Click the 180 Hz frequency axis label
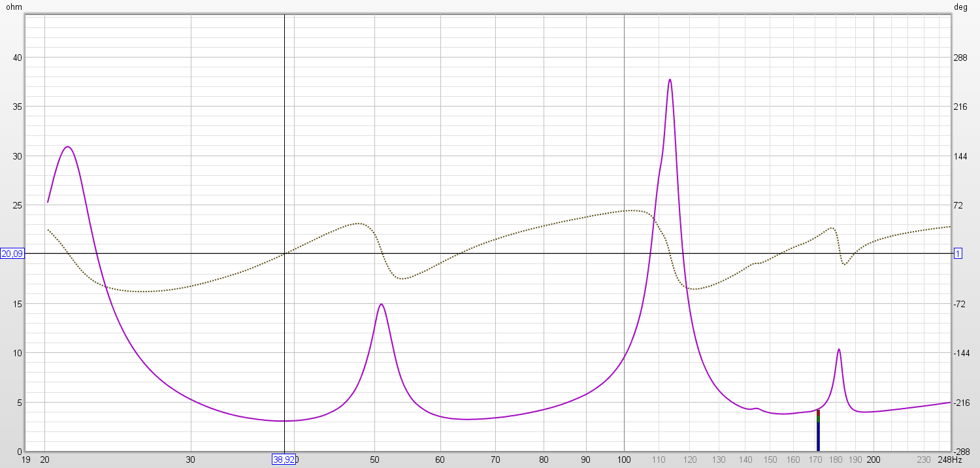 click(x=836, y=460)
